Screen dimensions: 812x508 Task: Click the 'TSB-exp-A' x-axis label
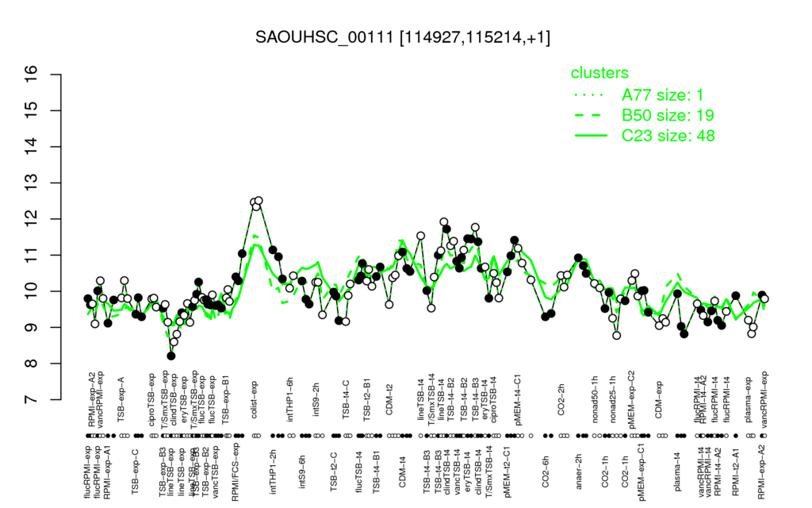pyautogui.click(x=123, y=400)
